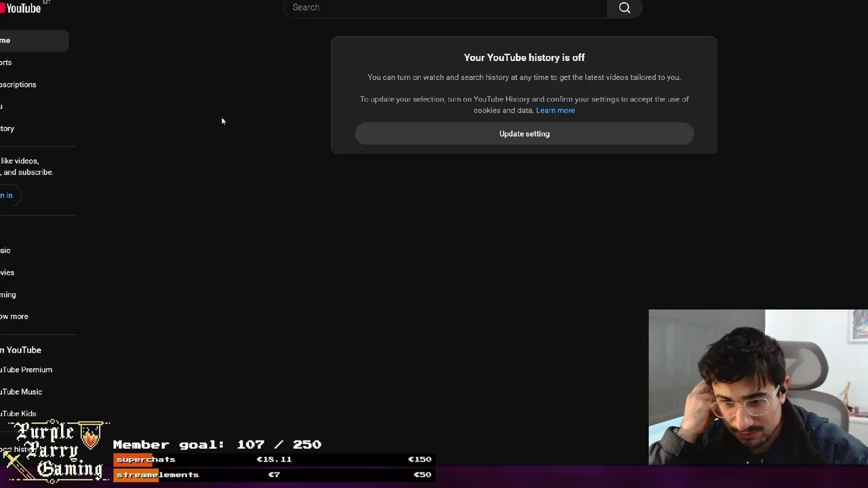Screen dimensions: 868x488
Task: Click the '€18.11' superchats amount
Action: [274, 460]
